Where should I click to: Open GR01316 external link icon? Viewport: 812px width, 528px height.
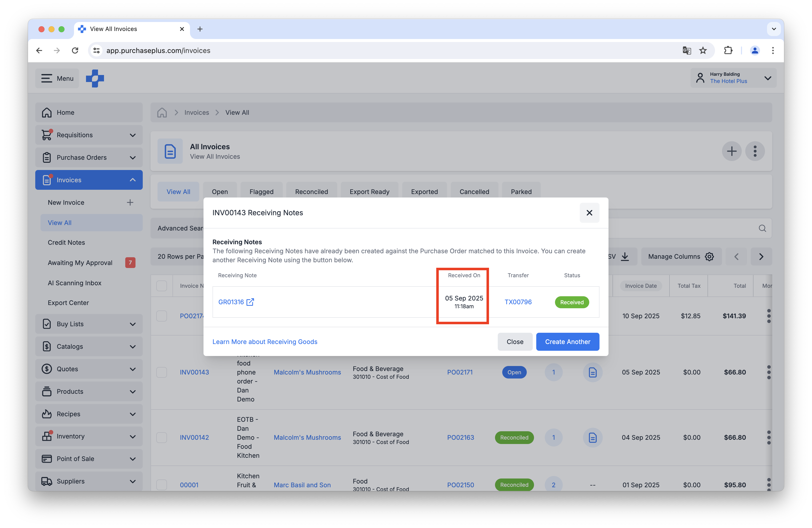[250, 302]
